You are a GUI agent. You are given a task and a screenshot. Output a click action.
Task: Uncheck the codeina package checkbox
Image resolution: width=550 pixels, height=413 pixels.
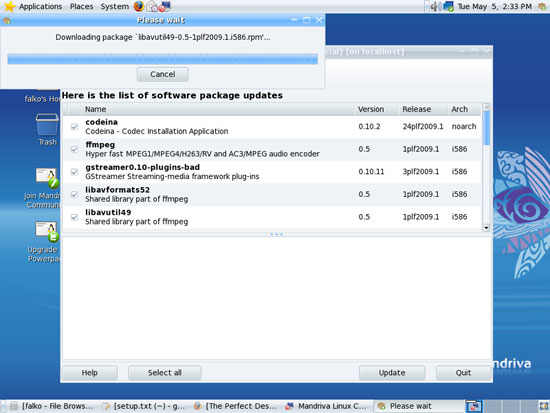74,127
